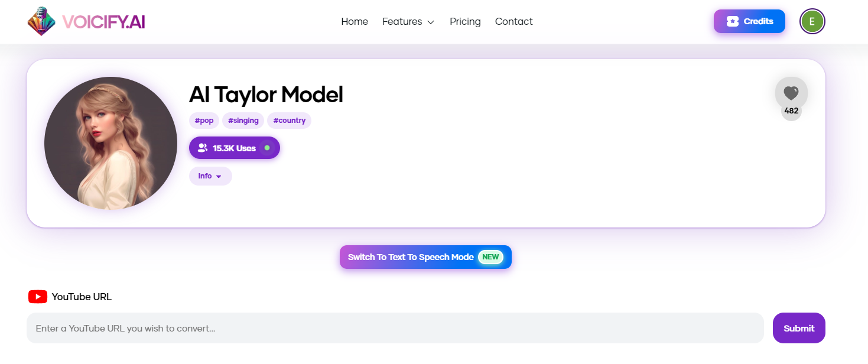
Task: Click the chevron next to Features
Action: 431,22
